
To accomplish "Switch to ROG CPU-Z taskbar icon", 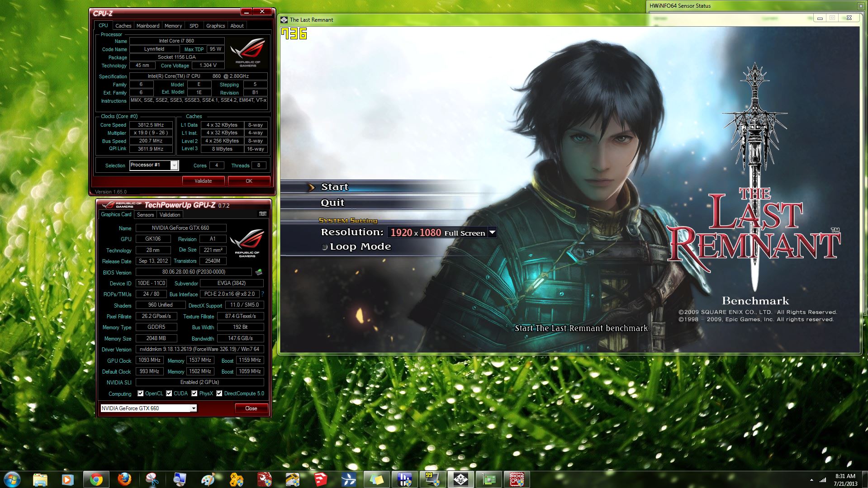I will tap(517, 479).
